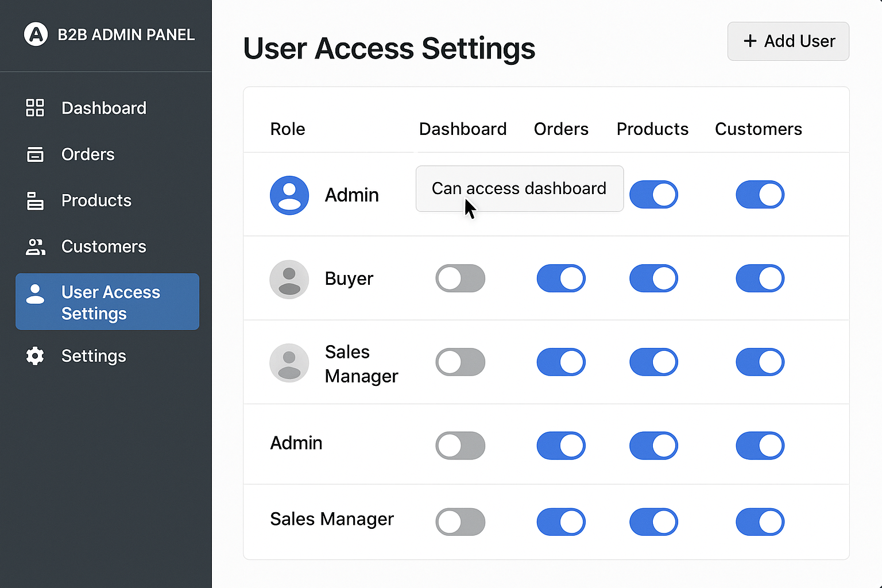Switch off Customers access for Buyer
The height and width of the screenshot is (588, 882).
coord(760,278)
